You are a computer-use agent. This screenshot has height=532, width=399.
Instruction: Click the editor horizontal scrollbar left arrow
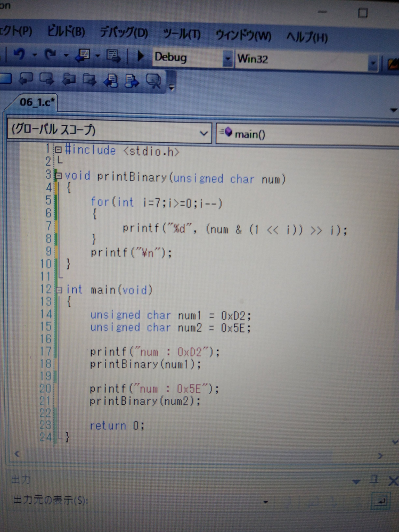pos(17,454)
